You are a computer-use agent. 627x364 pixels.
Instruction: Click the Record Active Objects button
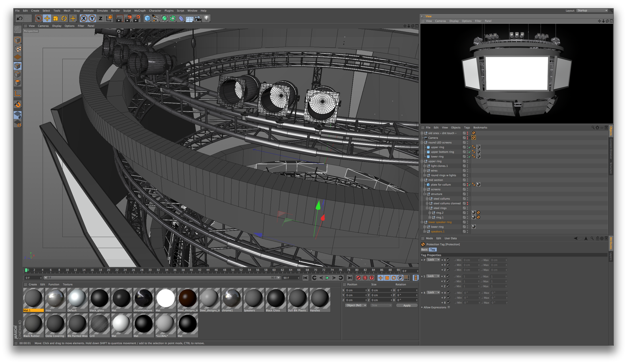pyautogui.click(x=358, y=278)
